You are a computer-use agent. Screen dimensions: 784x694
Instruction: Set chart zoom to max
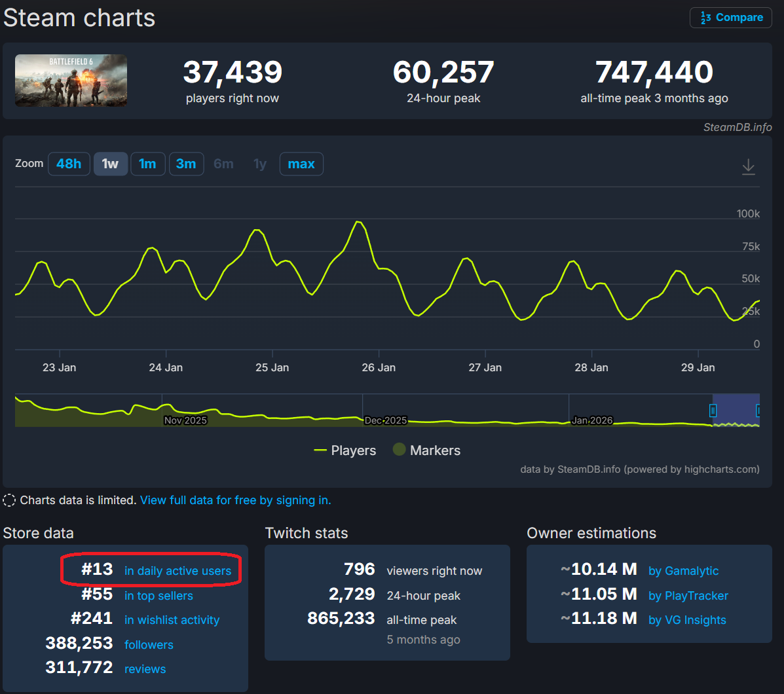coord(301,164)
